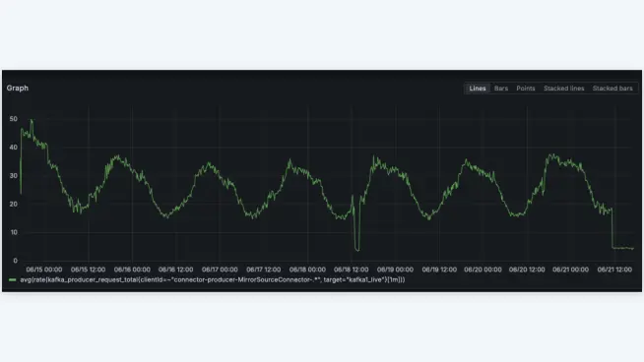Choose Stacked lines display
This screenshot has height=362, width=644.
564,89
